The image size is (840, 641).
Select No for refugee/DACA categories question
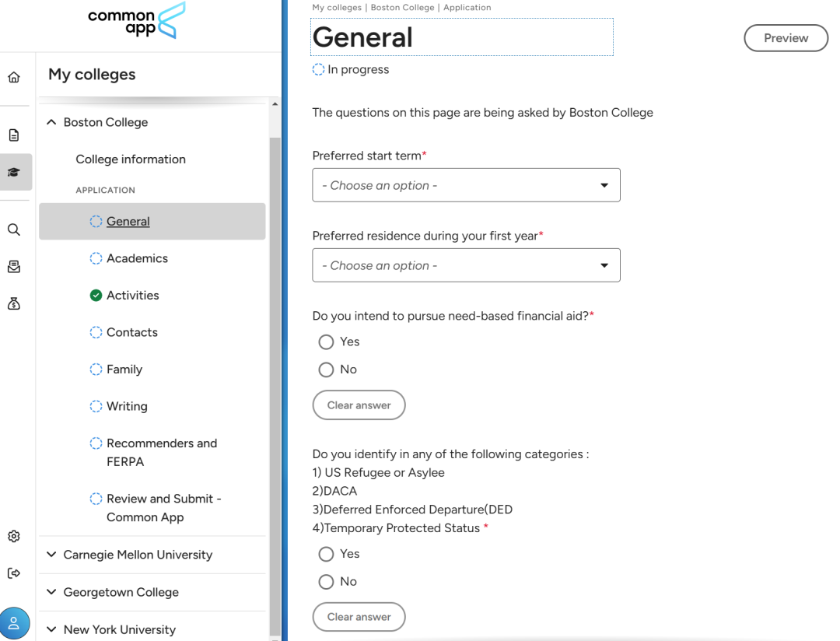coord(326,582)
